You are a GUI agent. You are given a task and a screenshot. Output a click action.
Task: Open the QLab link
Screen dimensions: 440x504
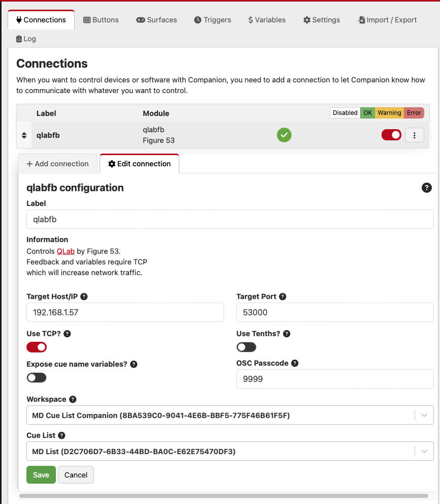tap(66, 251)
